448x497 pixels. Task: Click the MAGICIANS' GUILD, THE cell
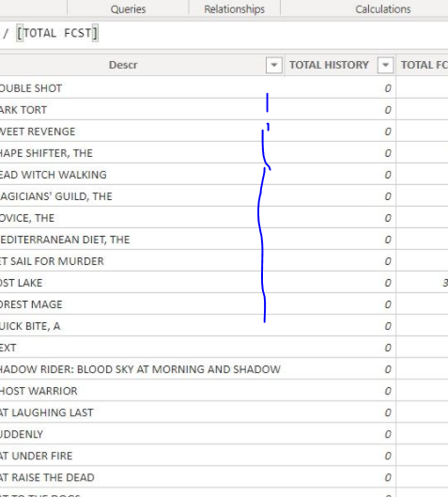pyautogui.click(x=142, y=196)
